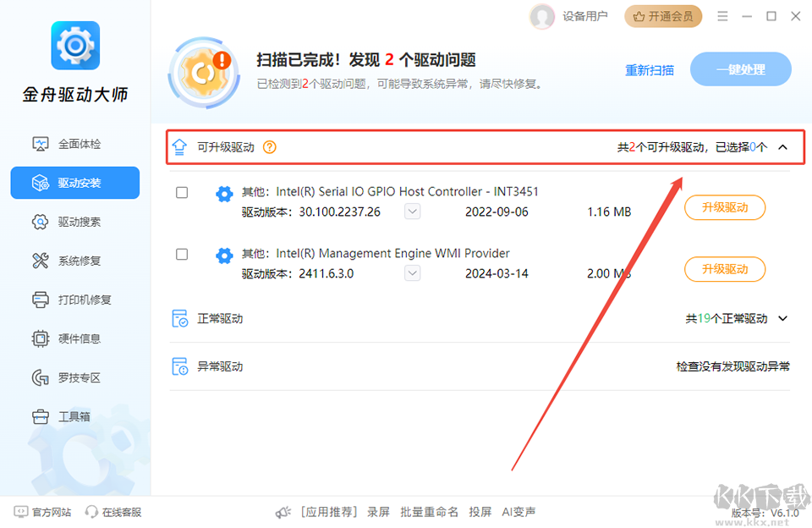Click 共19个正常驱动 count text
Screen dimensions: 812x528
[x=726, y=318]
